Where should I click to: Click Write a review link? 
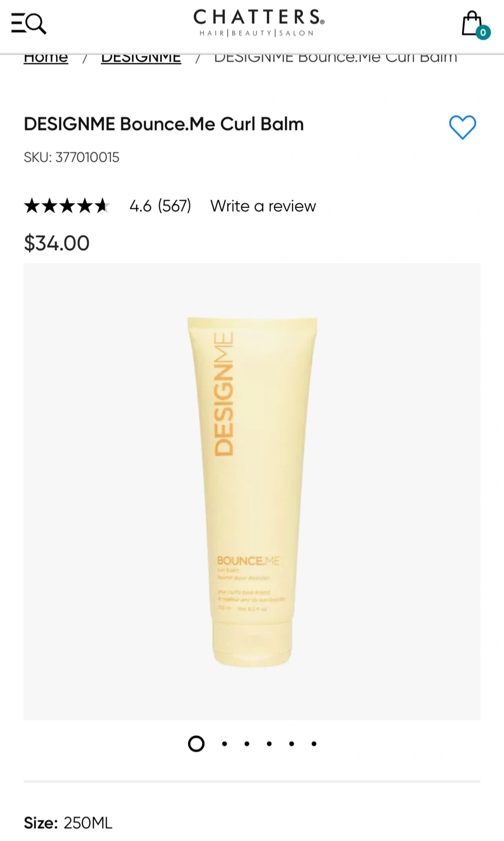263,206
